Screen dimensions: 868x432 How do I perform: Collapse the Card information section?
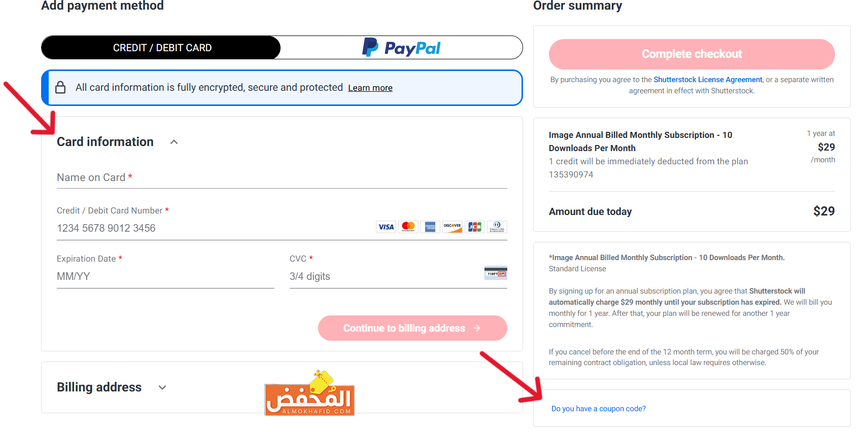point(174,142)
